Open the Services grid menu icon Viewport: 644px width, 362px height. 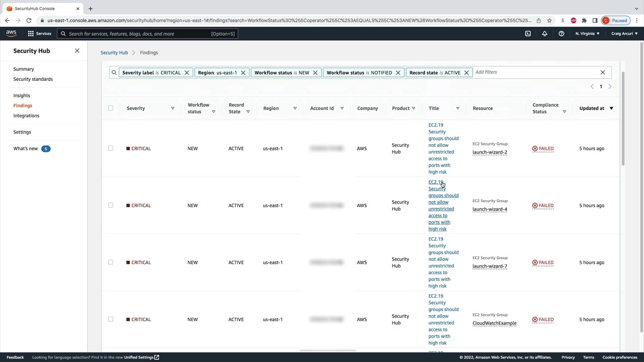31,34
